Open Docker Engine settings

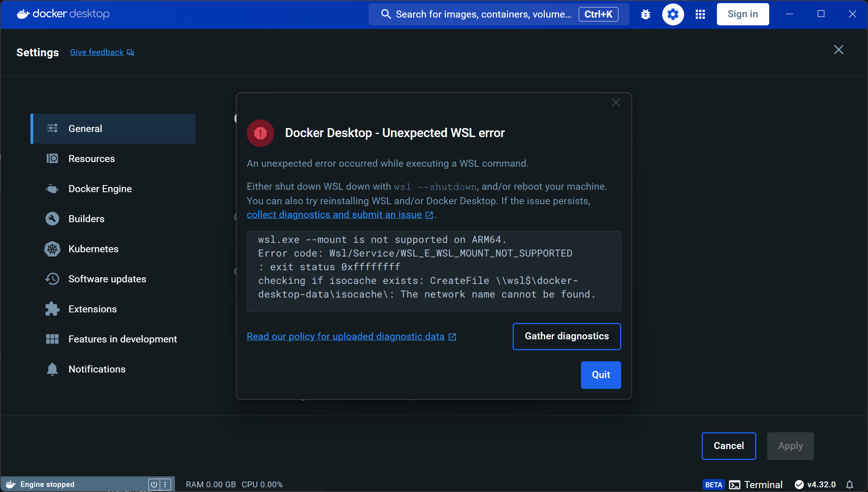pyautogui.click(x=100, y=189)
